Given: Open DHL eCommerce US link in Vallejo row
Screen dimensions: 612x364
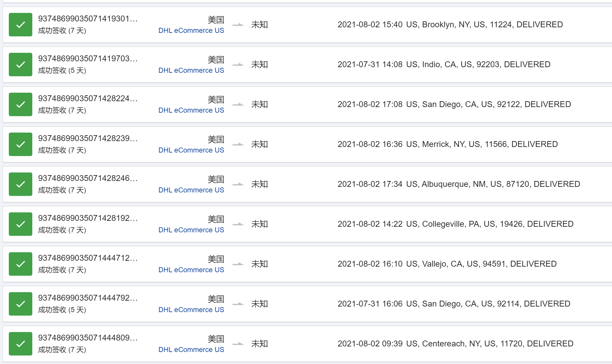Looking at the screenshot, I should click(191, 270).
